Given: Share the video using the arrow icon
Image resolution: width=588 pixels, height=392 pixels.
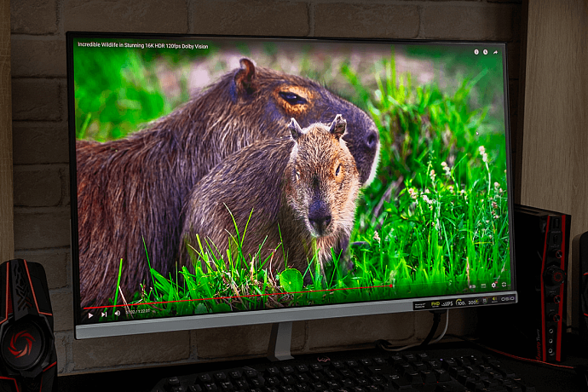Looking at the screenshot, I should tap(495, 52).
